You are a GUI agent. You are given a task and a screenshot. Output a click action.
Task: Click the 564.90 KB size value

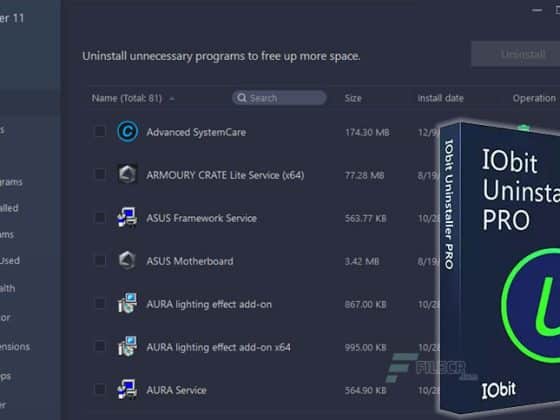click(366, 390)
